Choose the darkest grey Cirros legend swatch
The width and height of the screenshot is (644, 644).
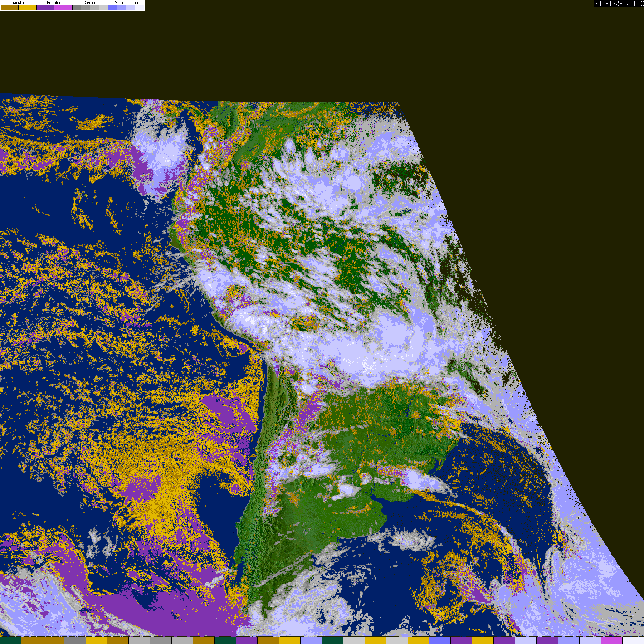tap(77, 7)
